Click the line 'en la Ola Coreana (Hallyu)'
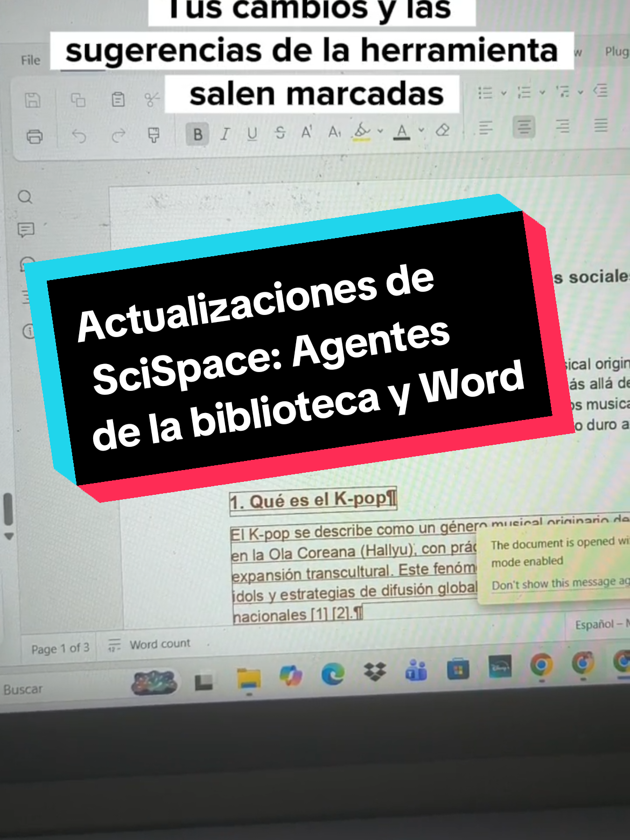 point(354,551)
